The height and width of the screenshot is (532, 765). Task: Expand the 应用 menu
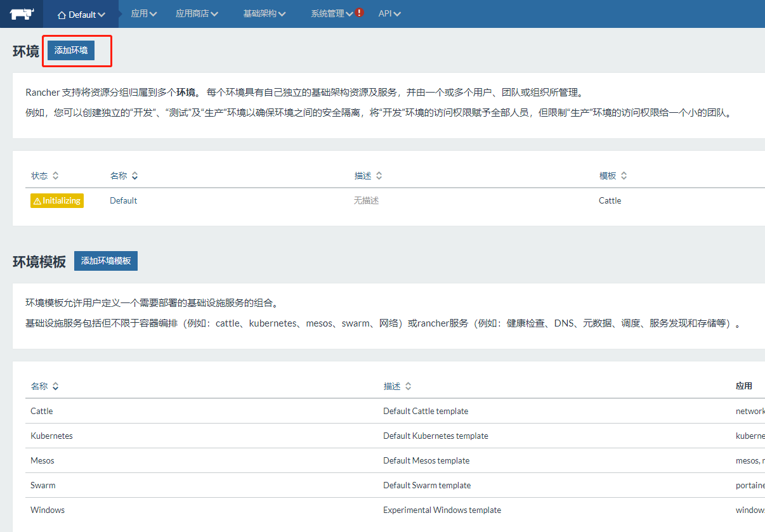tap(143, 13)
